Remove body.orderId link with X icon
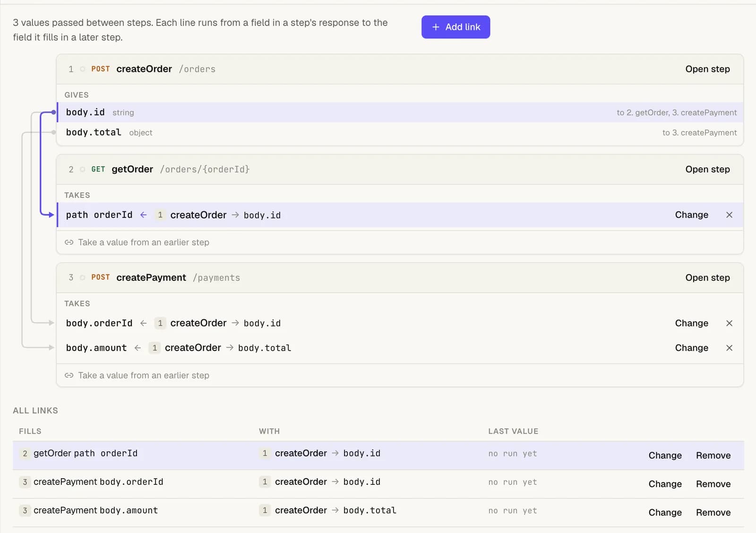 (729, 323)
